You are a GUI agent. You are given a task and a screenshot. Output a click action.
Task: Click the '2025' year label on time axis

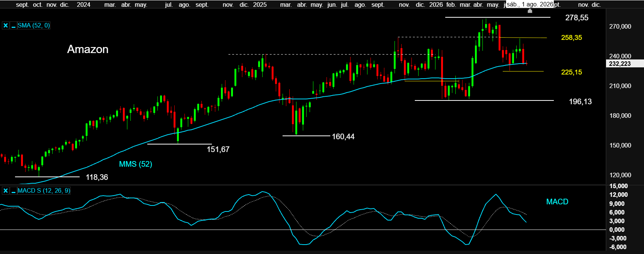[x=260, y=5]
